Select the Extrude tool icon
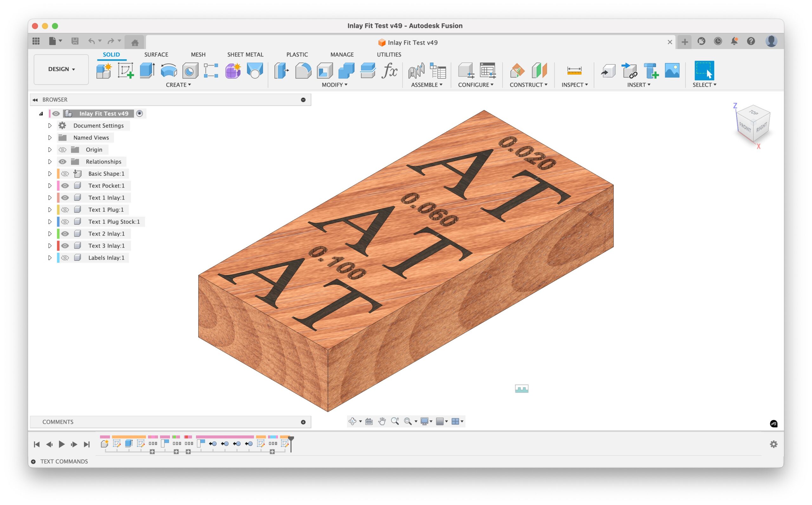Image resolution: width=812 pixels, height=505 pixels. [x=147, y=70]
